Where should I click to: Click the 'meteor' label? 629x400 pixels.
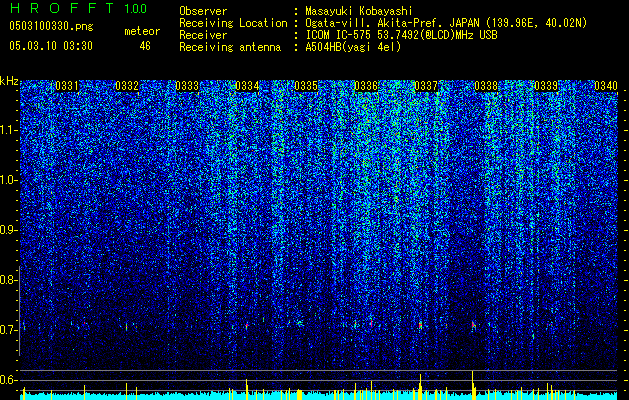tap(142, 31)
